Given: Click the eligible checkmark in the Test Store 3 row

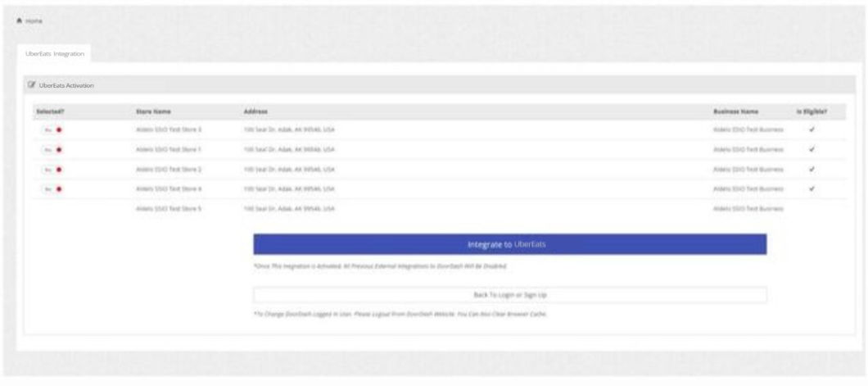Looking at the screenshot, I should 811,129.
